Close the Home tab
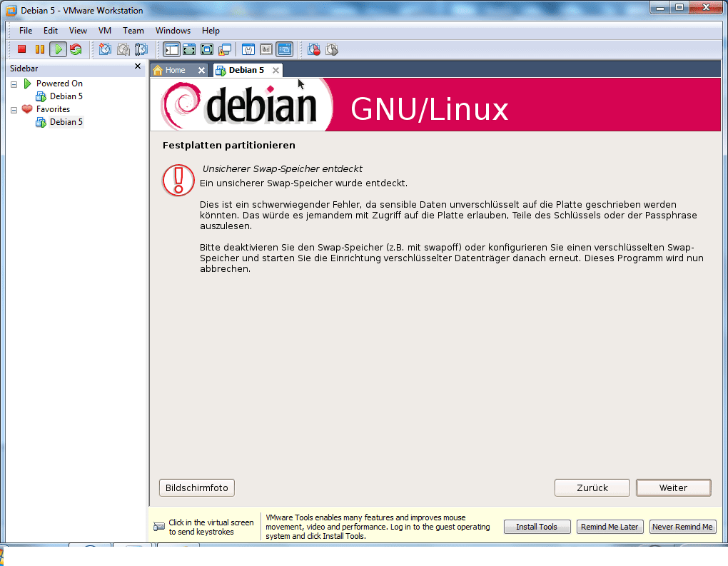The height and width of the screenshot is (566, 728). pos(201,70)
